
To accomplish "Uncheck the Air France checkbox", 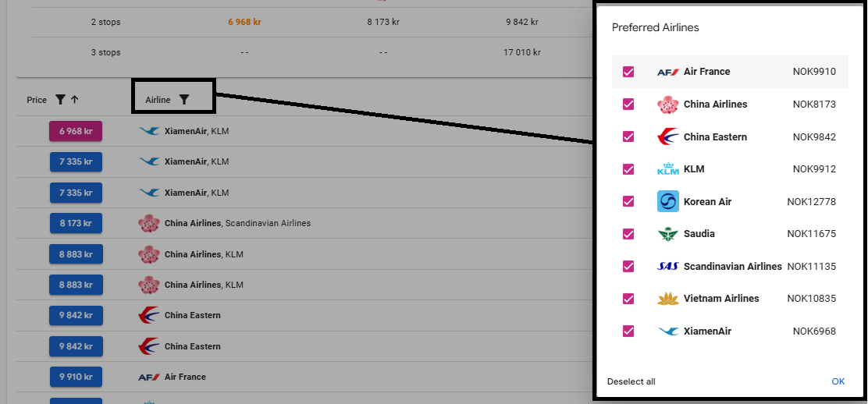I will [628, 72].
